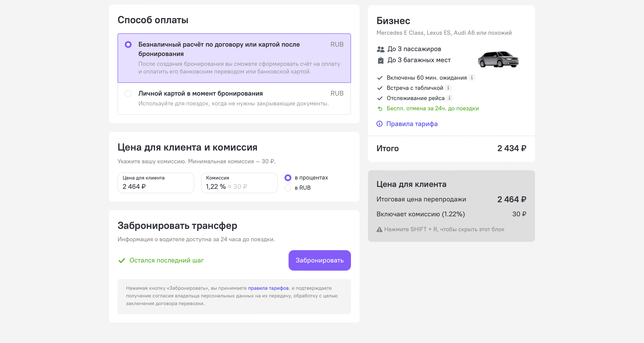Open the 'Правила тарифа' link

click(x=412, y=124)
